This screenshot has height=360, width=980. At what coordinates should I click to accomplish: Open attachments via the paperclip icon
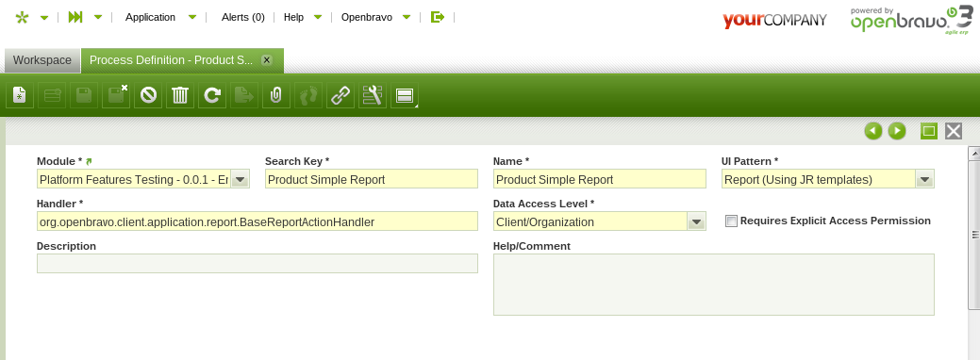276,95
